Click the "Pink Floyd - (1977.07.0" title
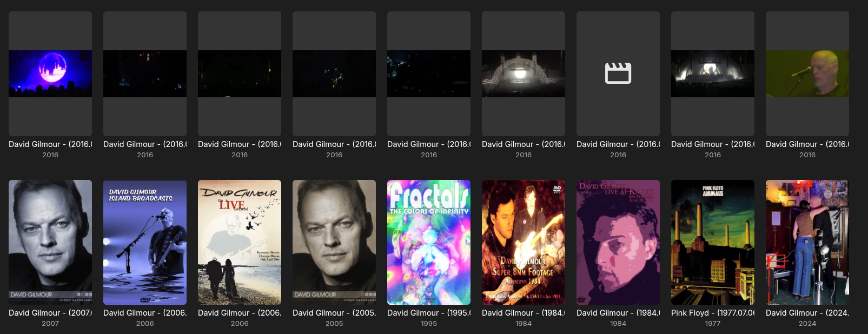 coord(713,313)
